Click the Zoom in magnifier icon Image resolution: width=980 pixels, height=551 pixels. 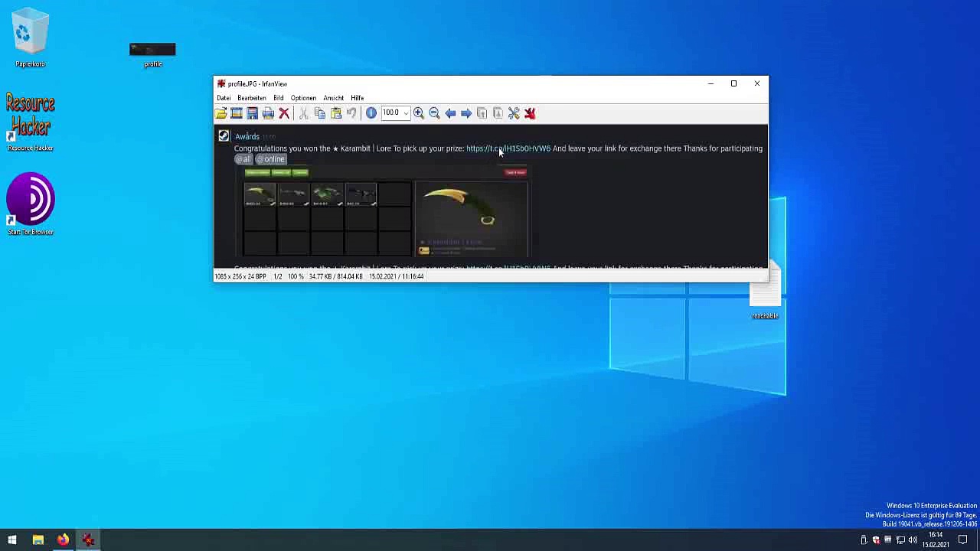coord(419,113)
